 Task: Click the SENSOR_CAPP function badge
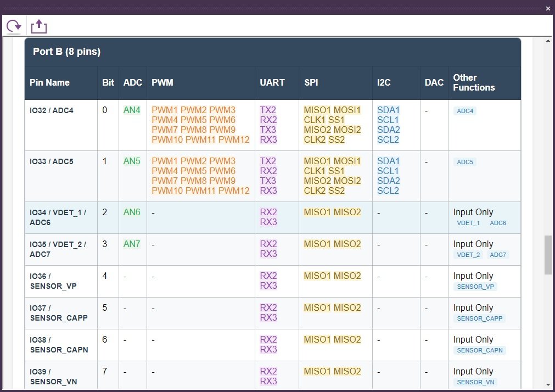point(479,318)
